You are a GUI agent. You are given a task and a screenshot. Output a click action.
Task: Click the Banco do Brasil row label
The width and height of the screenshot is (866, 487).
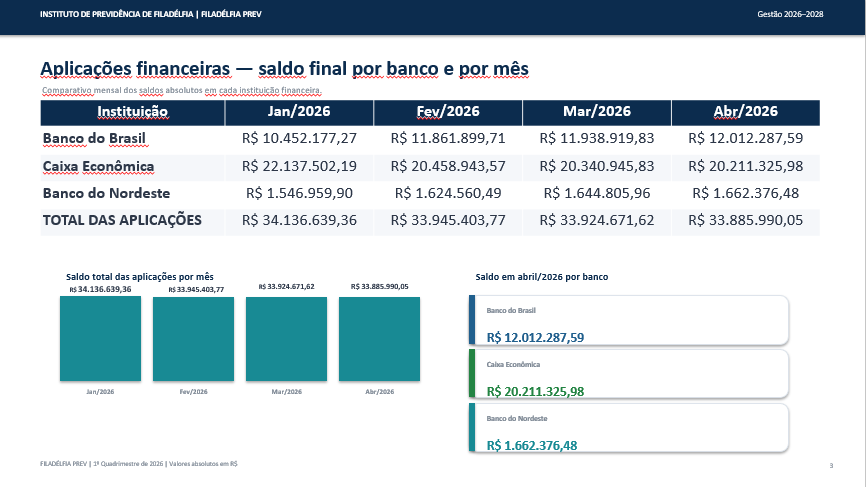pyautogui.click(x=94, y=139)
